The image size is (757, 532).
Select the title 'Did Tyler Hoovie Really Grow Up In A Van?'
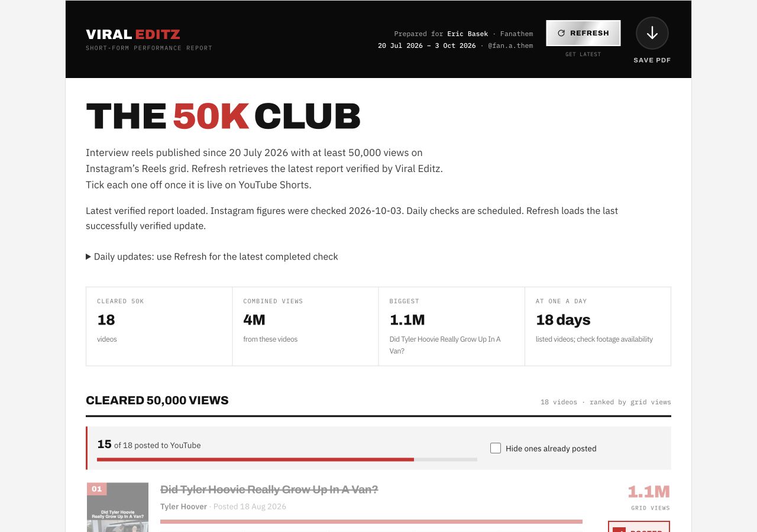269,489
